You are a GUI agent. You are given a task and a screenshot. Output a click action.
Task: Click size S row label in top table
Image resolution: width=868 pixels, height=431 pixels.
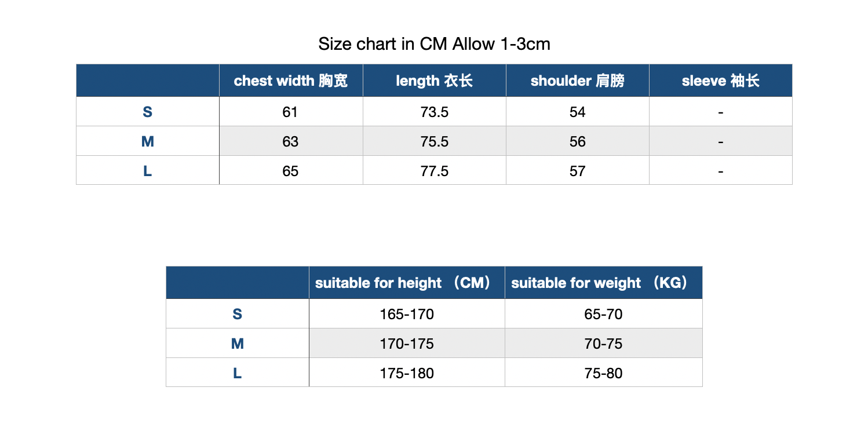coord(148,112)
